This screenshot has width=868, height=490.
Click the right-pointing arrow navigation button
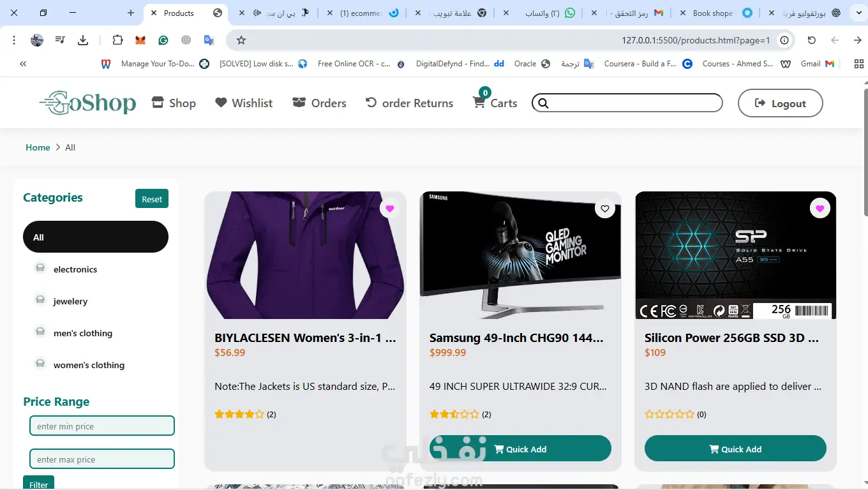[857, 40]
